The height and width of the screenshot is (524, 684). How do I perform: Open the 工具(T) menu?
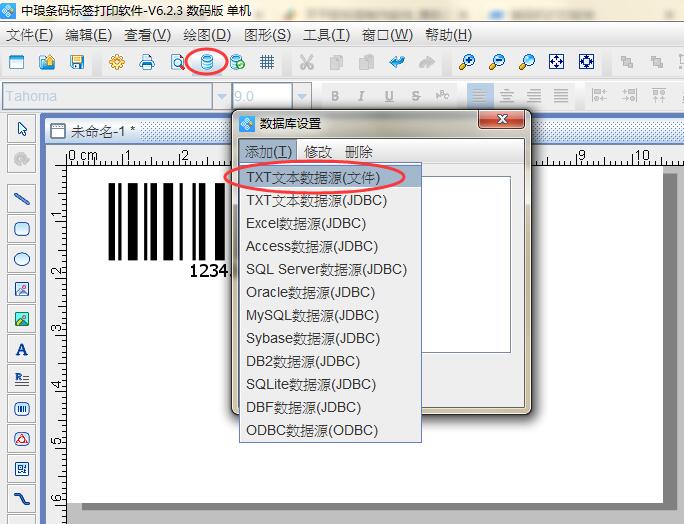click(x=326, y=34)
